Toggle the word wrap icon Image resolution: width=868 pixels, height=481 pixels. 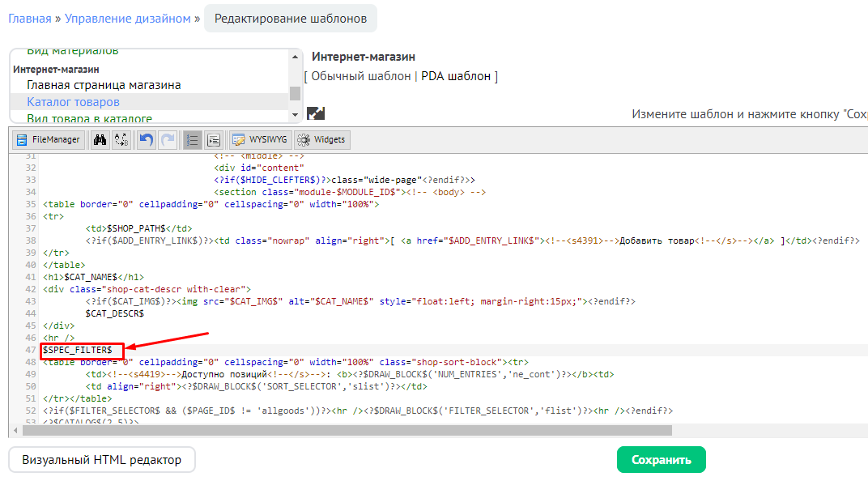[214, 139]
